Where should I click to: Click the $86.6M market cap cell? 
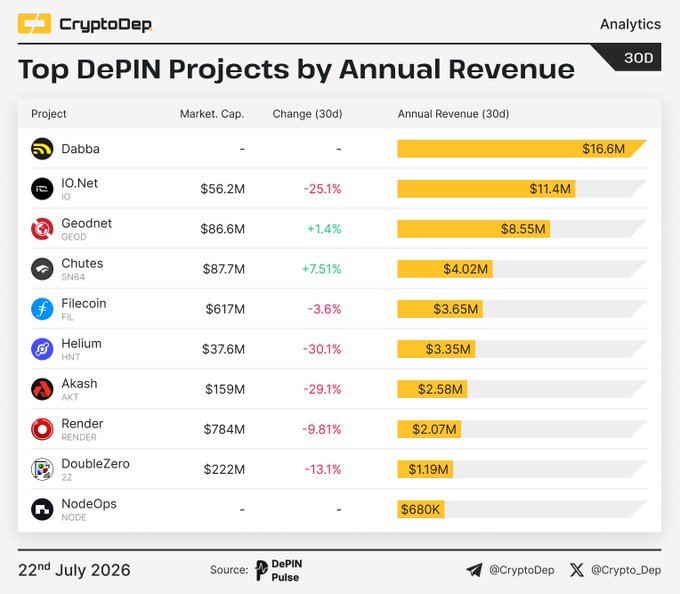[x=222, y=229]
